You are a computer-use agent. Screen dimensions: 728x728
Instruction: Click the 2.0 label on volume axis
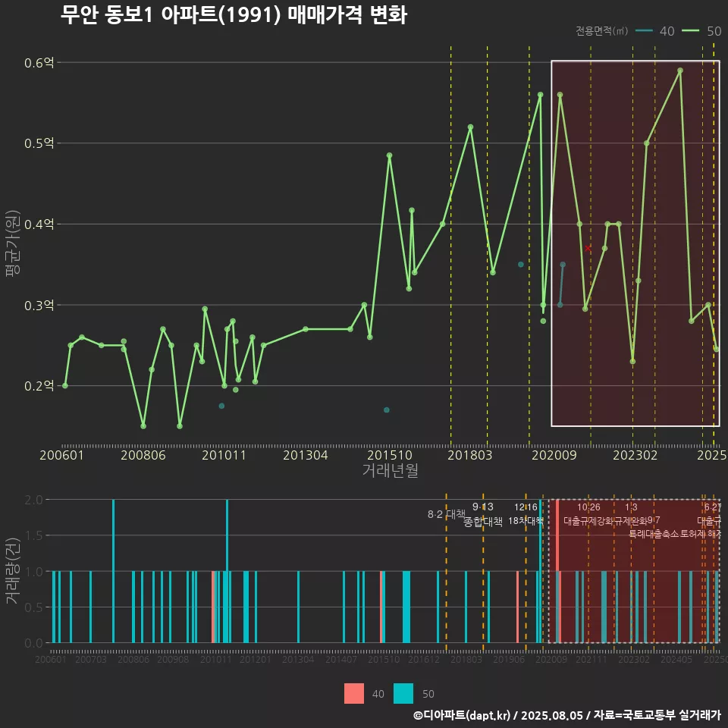(x=33, y=500)
